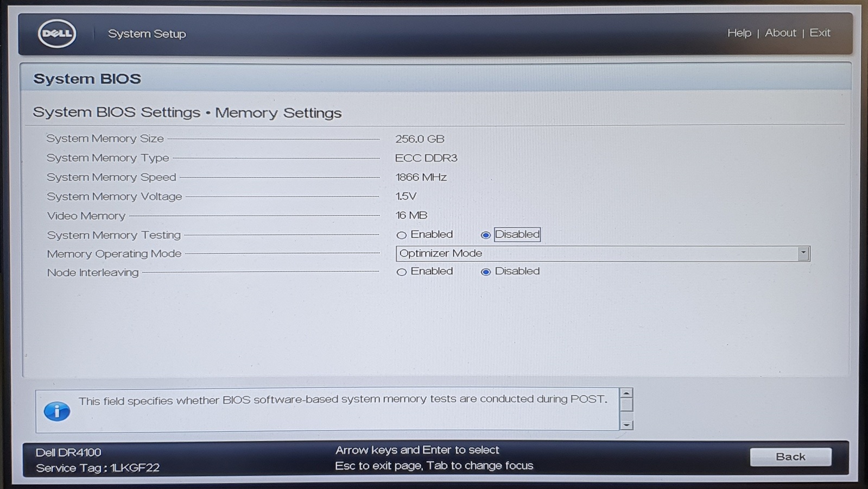868x489 pixels.
Task: Open the About link
Action: (x=780, y=33)
